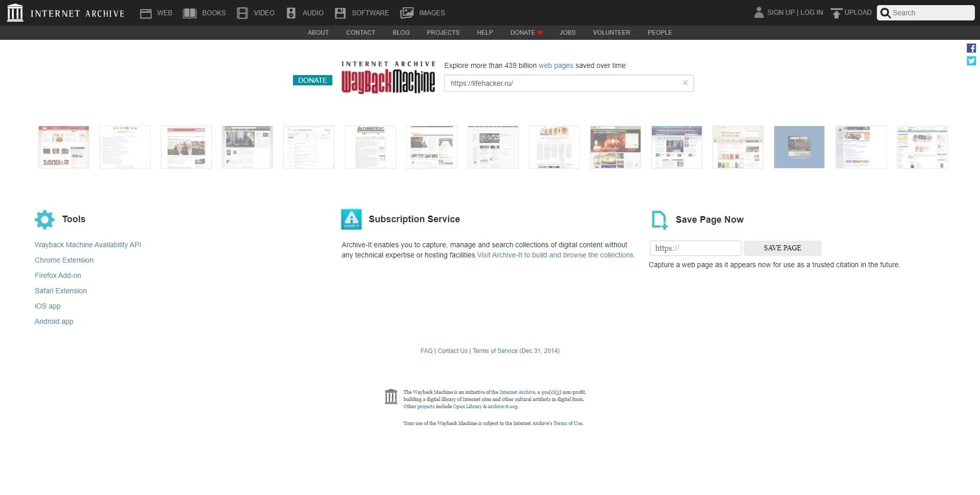The image size is (980, 495).
Task: Visit Archive-It collections link
Action: (x=556, y=255)
